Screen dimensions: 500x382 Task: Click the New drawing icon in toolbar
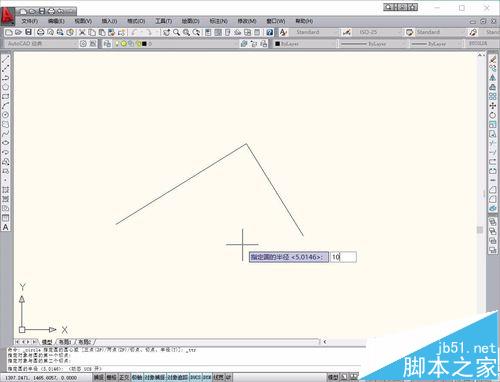9,32
